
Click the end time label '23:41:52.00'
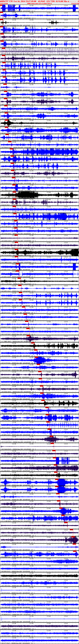(75, 3)
